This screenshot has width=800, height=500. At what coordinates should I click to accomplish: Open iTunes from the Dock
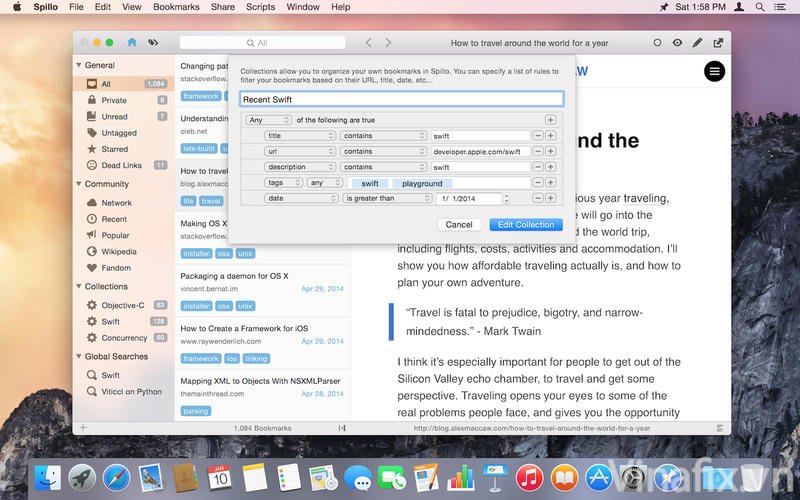(529, 478)
